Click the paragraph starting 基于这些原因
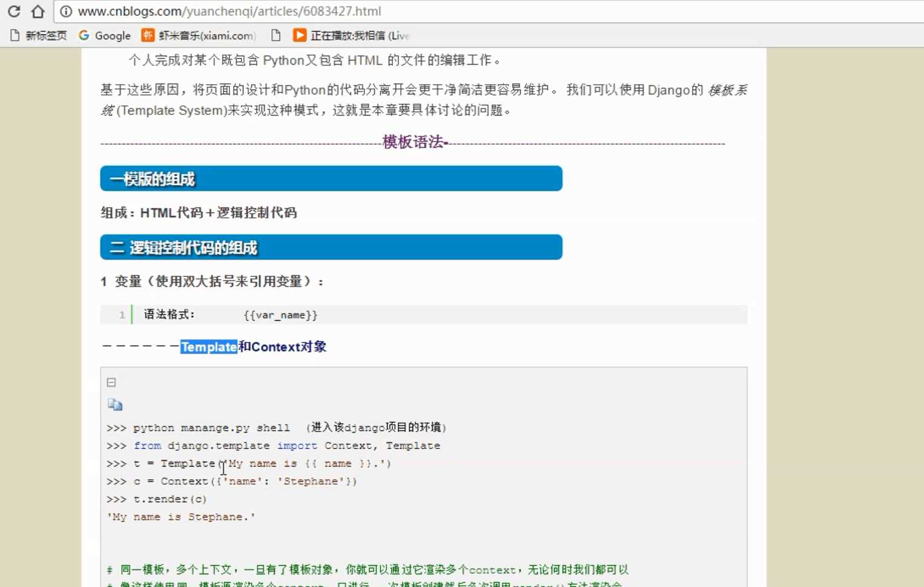 click(424, 100)
